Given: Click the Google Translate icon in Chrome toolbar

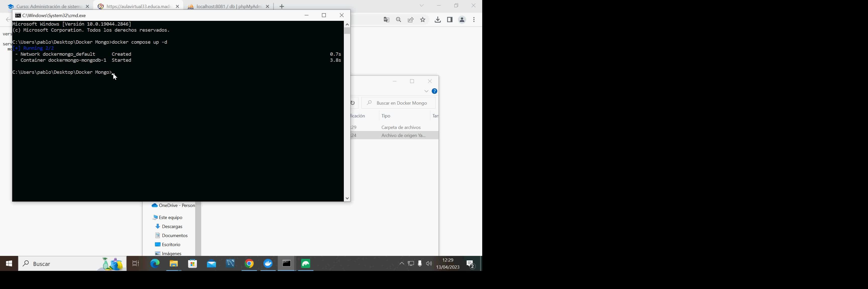Looking at the screenshot, I should 387,20.
